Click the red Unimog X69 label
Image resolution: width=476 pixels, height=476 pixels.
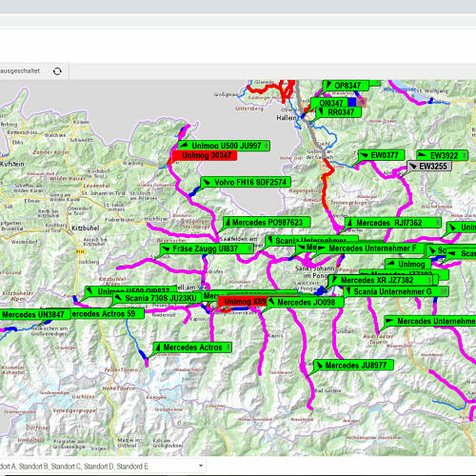coord(243,302)
